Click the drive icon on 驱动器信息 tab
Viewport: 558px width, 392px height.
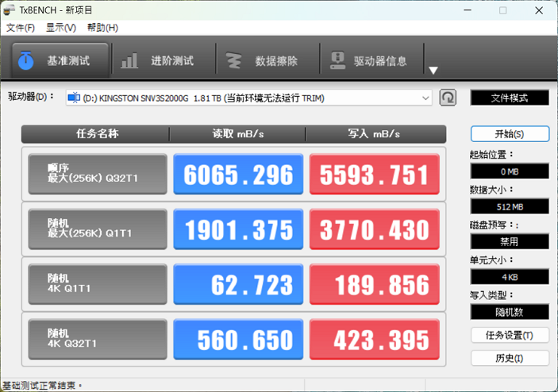click(337, 60)
